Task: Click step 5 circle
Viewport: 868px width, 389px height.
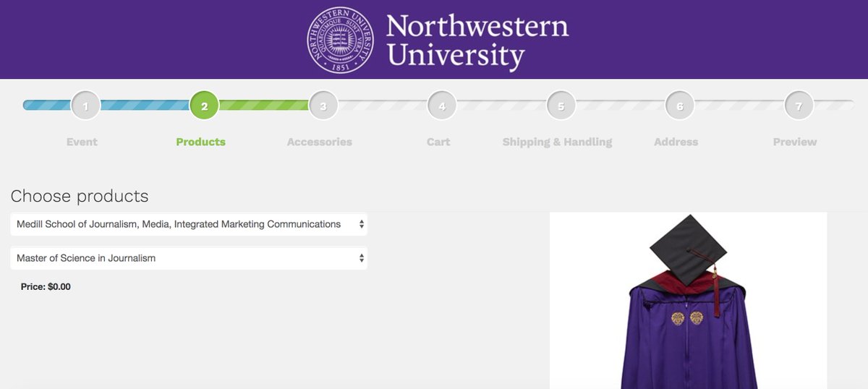Action: click(x=561, y=106)
